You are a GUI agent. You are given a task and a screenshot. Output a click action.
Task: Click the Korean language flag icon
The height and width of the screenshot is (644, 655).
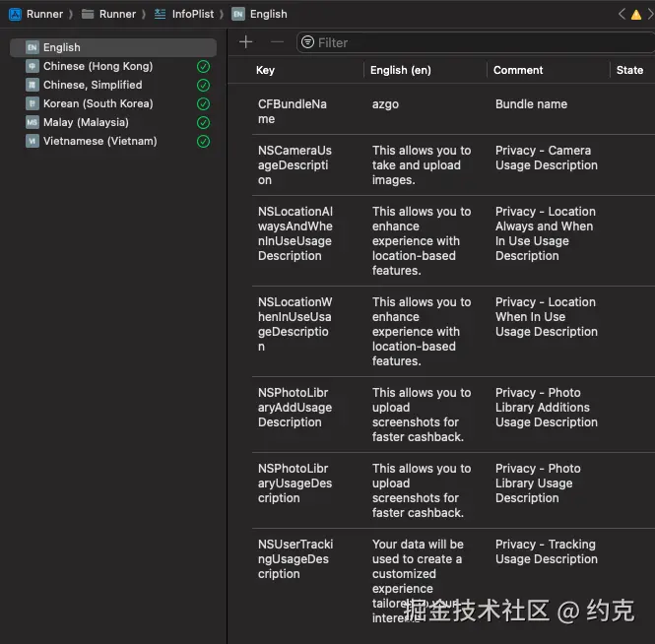click(x=33, y=103)
